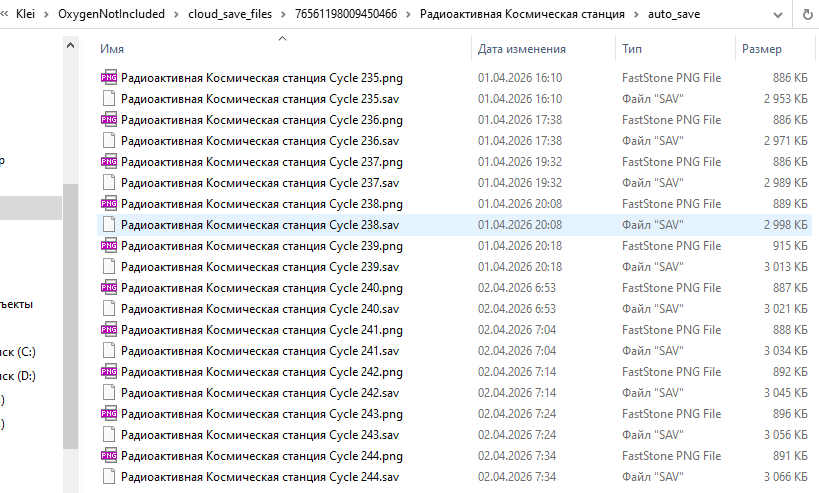This screenshot has height=493, width=819.
Task: Navigate to the Klei breadcrumb segment
Action: tap(25, 14)
